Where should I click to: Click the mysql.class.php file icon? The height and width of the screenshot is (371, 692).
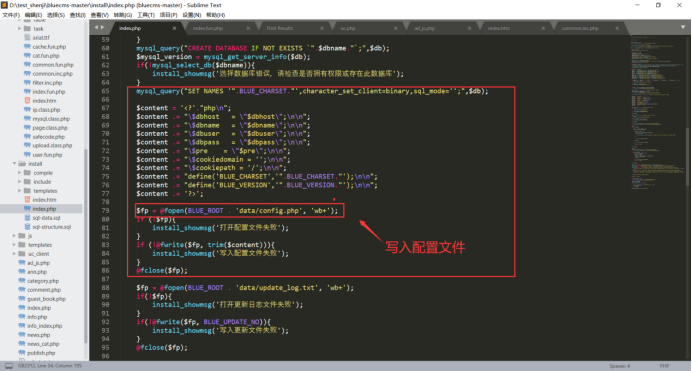pos(27,119)
